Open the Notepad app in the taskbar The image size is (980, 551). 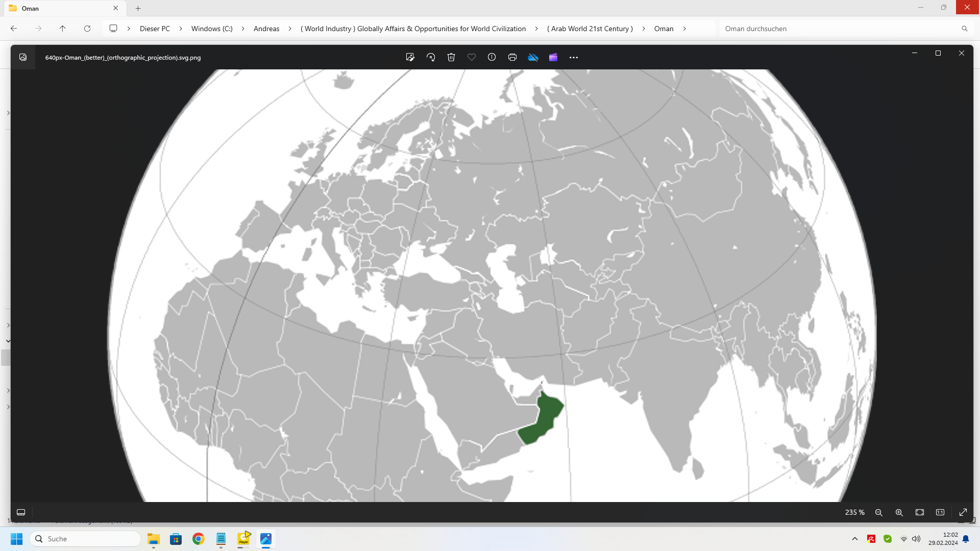[221, 539]
